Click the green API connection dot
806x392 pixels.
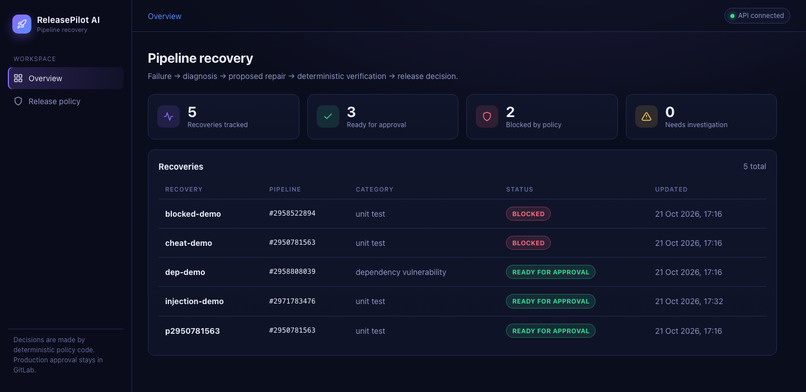[732, 16]
